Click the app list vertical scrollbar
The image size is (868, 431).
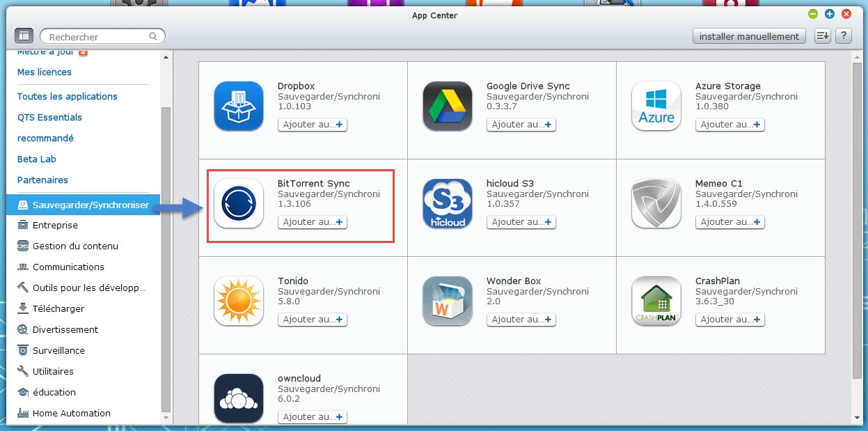click(856, 219)
